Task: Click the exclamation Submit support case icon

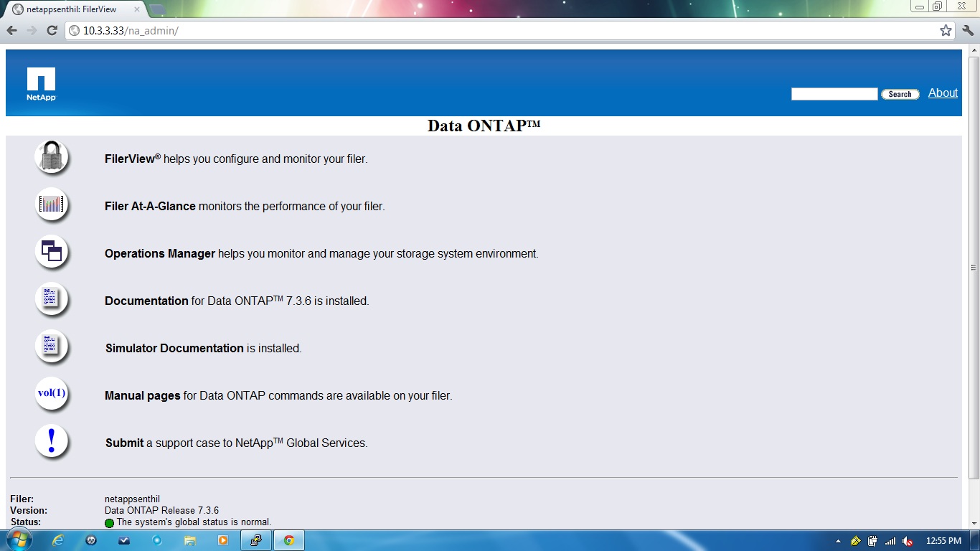Action: click(x=51, y=441)
